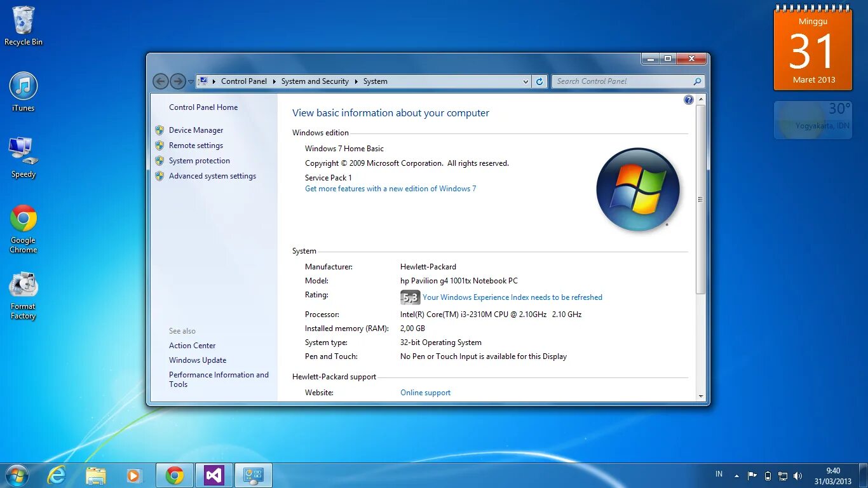Refresh the System page

coord(539,81)
